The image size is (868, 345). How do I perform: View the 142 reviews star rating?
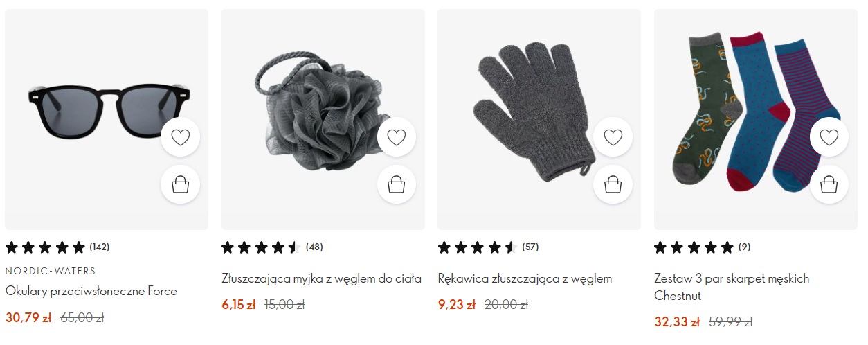57,247
